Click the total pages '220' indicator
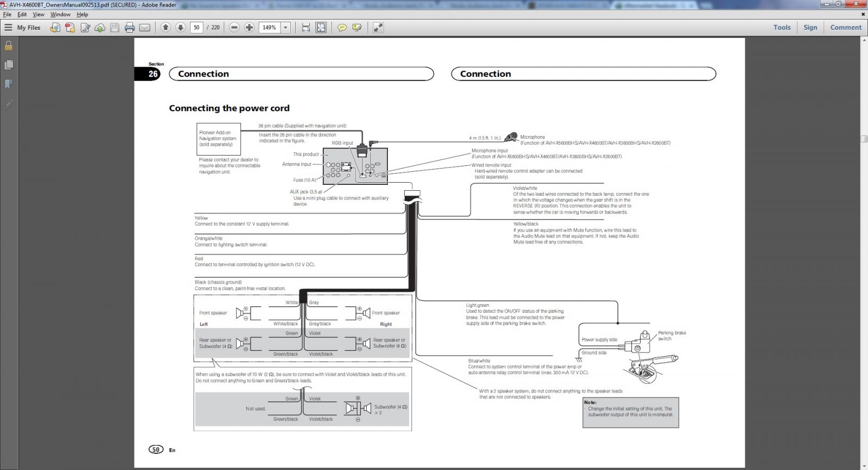The height and width of the screenshot is (470, 868). tap(215, 27)
